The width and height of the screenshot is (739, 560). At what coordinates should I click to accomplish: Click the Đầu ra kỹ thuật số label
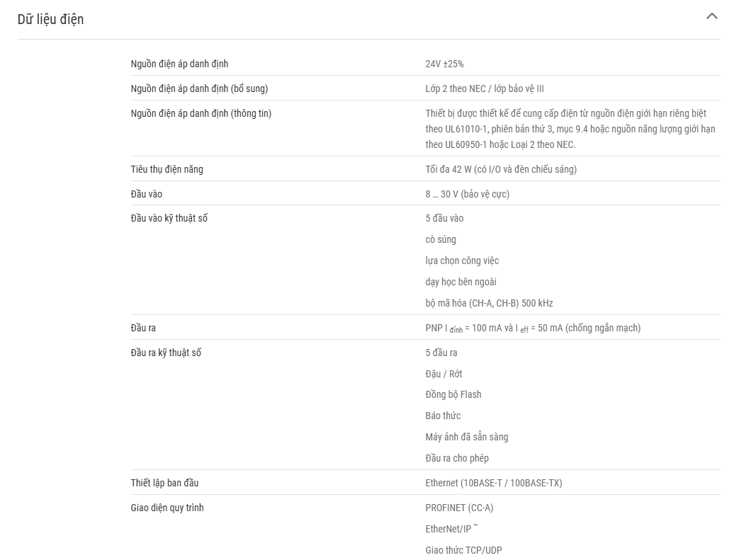pyautogui.click(x=165, y=353)
